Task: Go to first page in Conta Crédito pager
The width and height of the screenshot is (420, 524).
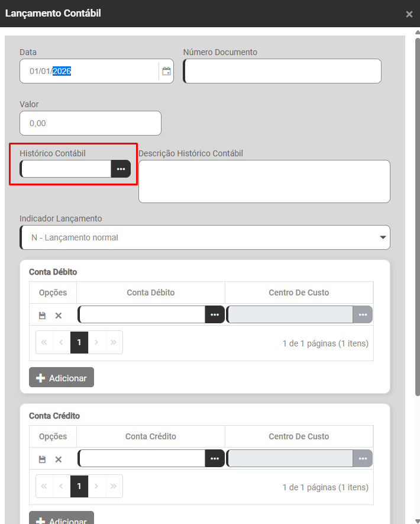Action: coord(44,486)
